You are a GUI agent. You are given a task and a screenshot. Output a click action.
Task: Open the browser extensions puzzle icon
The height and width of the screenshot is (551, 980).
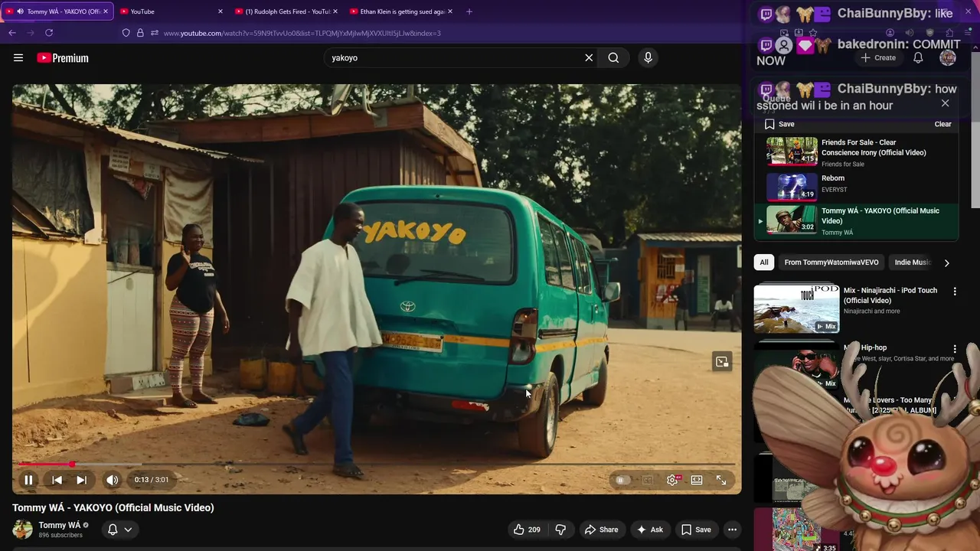point(949,33)
